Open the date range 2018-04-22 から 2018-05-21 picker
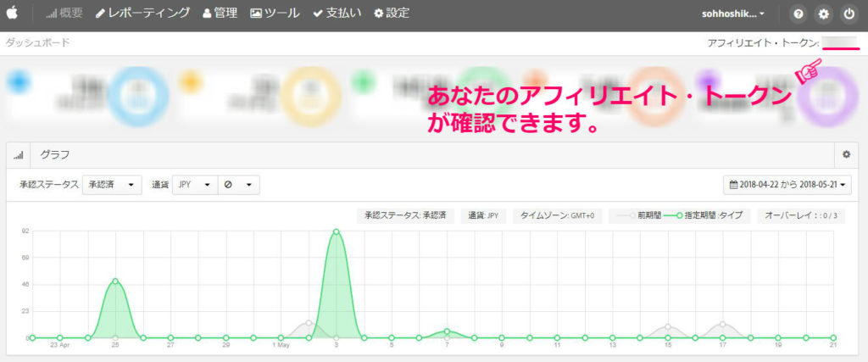This screenshot has height=362, width=868. coord(787,186)
